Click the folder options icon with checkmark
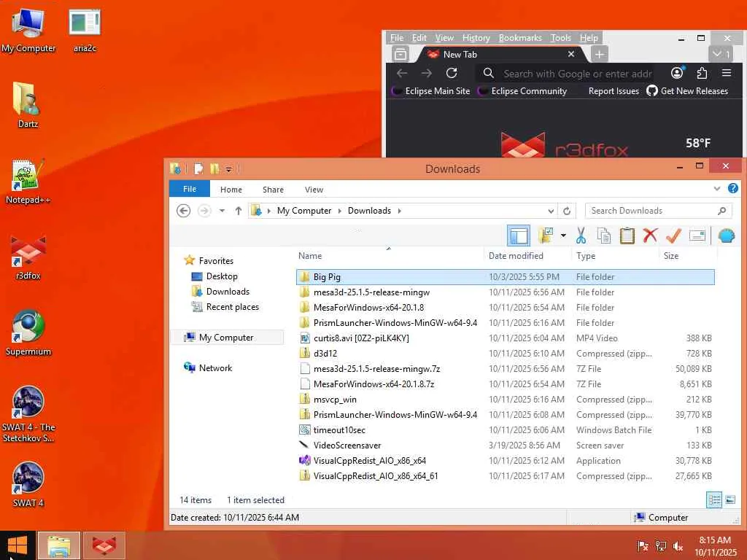 (x=546, y=236)
